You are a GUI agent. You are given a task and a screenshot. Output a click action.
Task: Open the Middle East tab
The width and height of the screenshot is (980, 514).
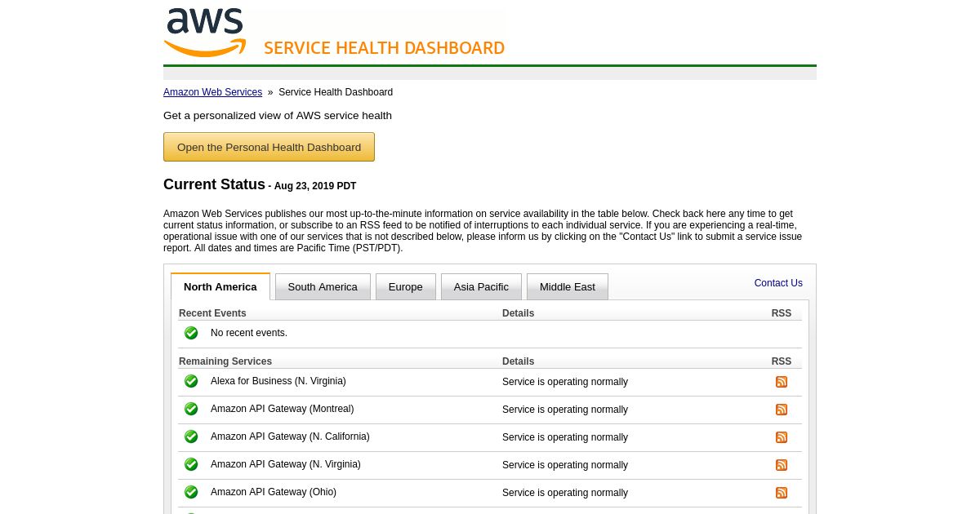click(x=568, y=286)
